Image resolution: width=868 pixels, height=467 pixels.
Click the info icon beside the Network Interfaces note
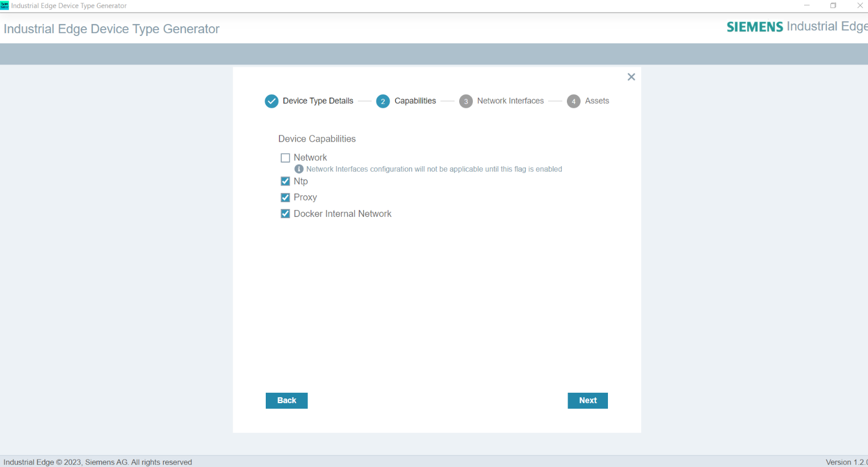pos(299,168)
